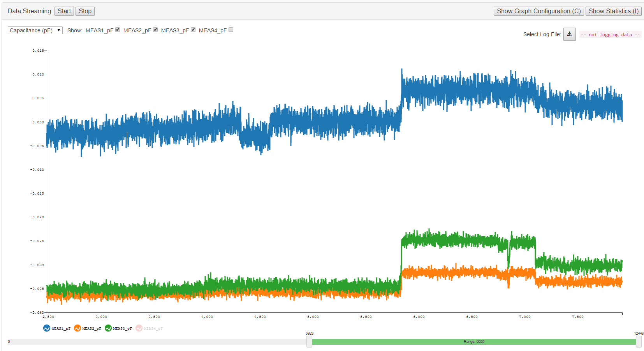Viewport: 644px width, 351px height.
Task: Click the 'Show:' label
Action: [x=75, y=30]
